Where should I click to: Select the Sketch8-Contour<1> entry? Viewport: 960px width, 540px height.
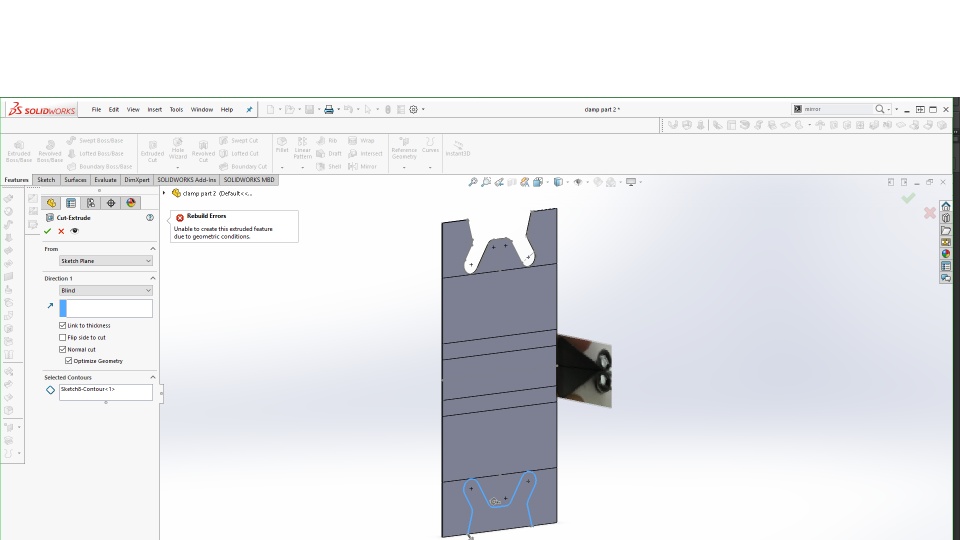click(88, 389)
